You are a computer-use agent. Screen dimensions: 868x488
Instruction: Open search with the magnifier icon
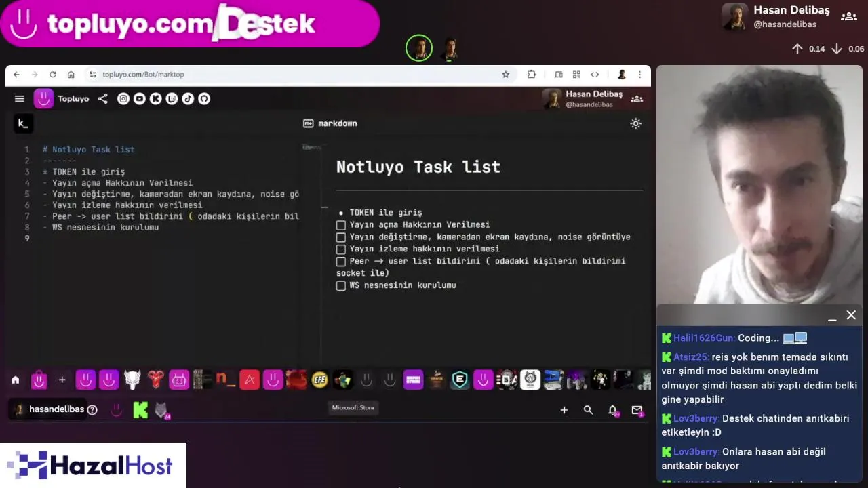[588, 410]
